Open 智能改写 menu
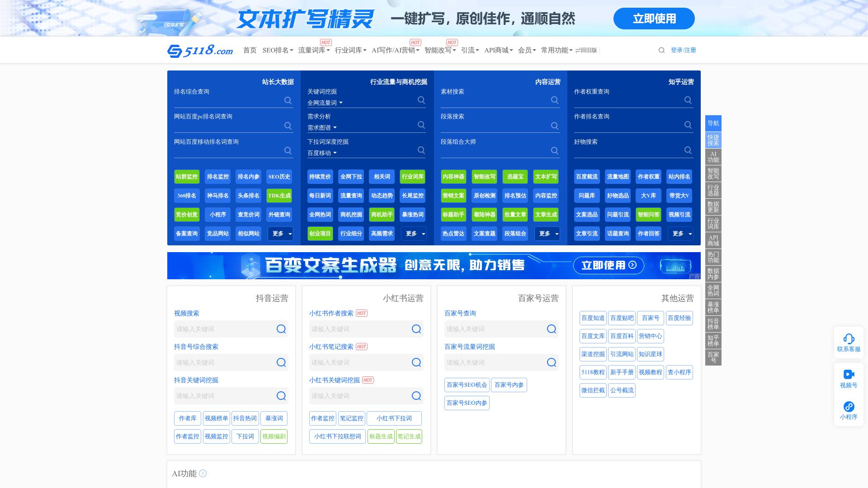This screenshot has width=868, height=488. click(x=440, y=50)
